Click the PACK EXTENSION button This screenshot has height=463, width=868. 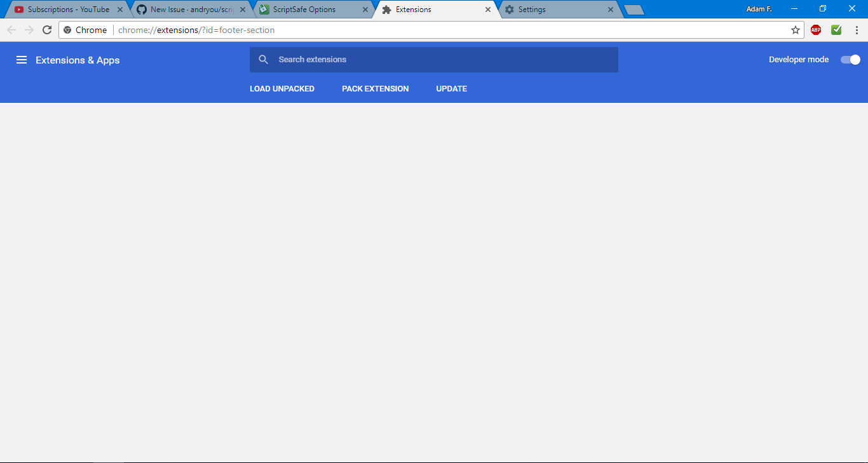click(x=376, y=89)
